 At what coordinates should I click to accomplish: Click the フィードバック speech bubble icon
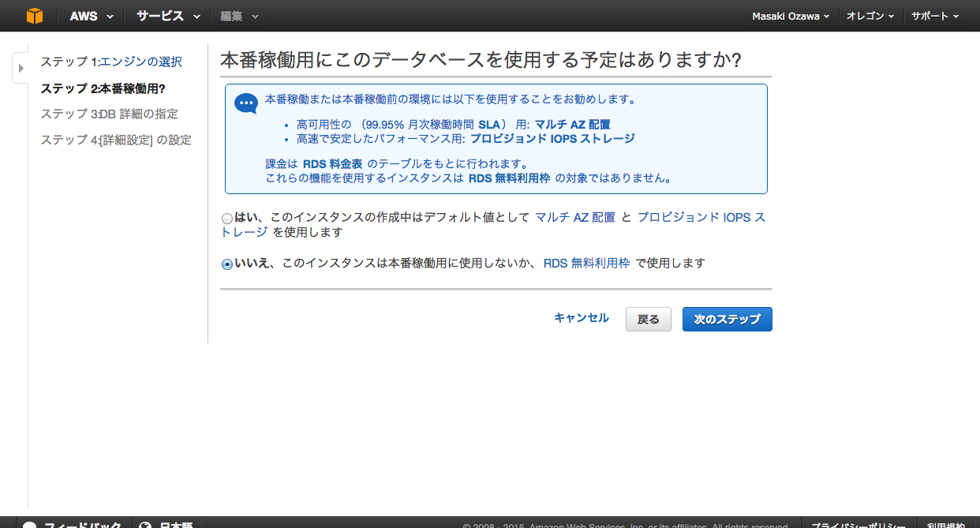29,525
